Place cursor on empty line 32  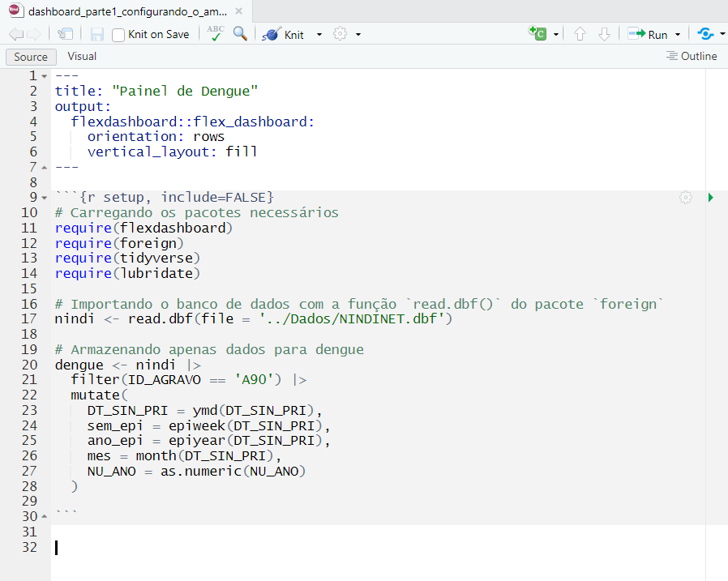tap(378, 548)
